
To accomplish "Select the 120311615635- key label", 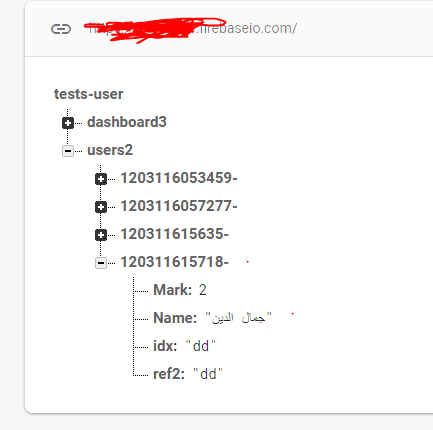I will coord(174,234).
